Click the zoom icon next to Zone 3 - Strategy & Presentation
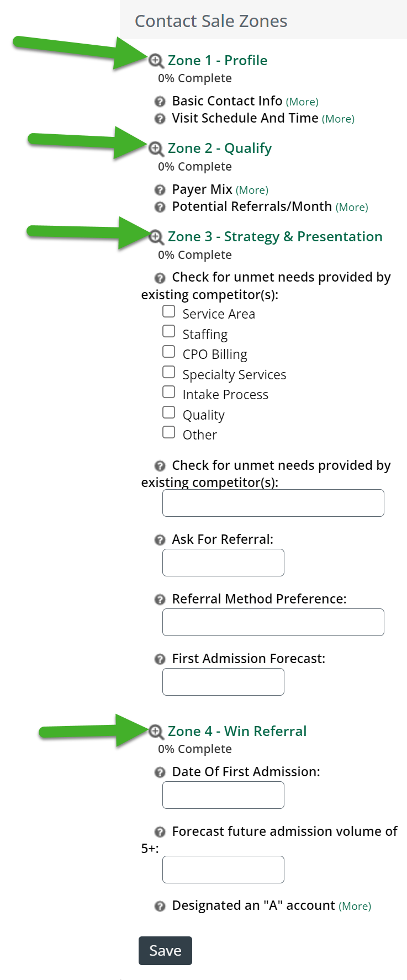Image resolution: width=407 pixels, height=980 pixels. [156, 237]
